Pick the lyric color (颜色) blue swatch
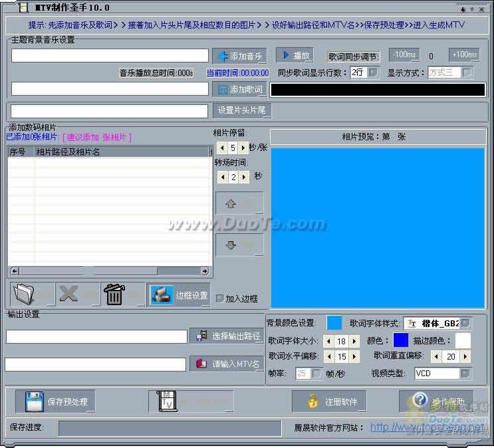494x448 pixels. pos(401,340)
